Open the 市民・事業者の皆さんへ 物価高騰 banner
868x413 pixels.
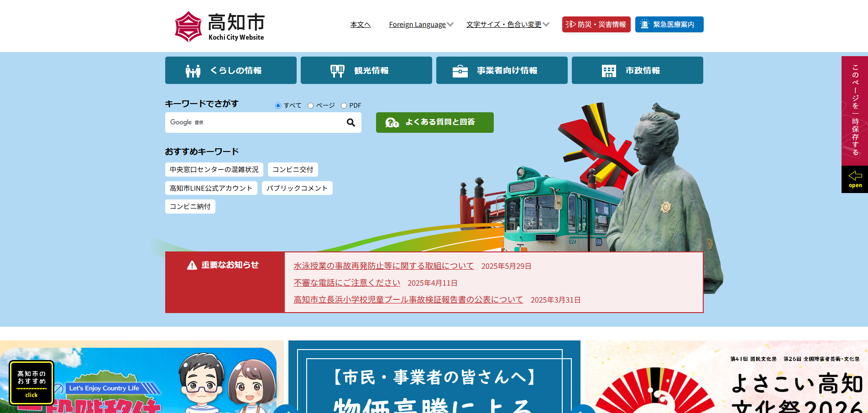[434, 377]
